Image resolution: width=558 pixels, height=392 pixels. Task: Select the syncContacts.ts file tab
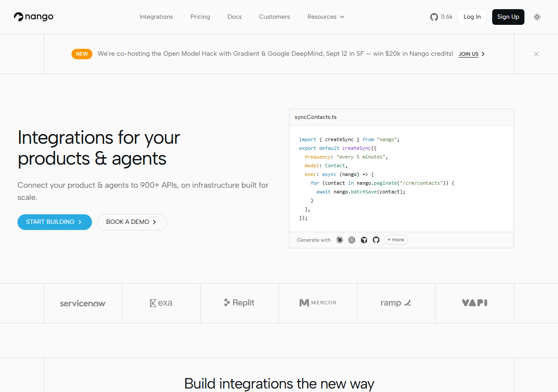coord(316,117)
